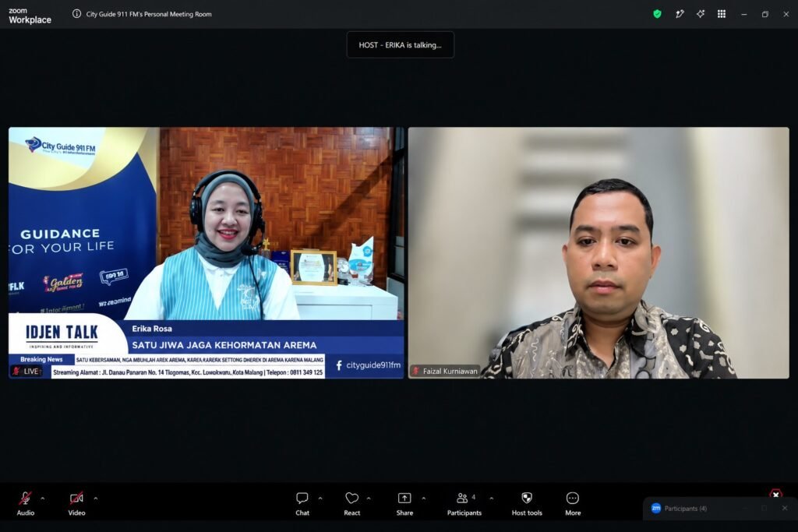Open the React heart menu

tap(351, 503)
